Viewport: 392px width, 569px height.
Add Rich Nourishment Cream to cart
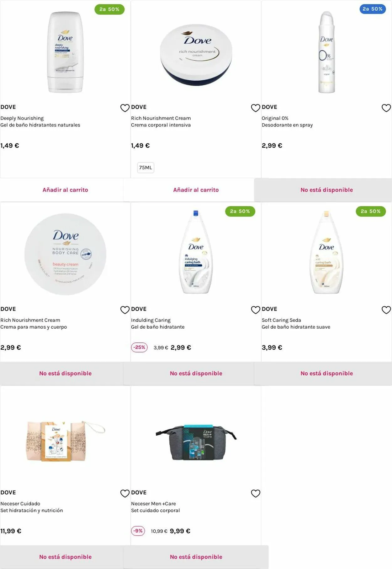click(196, 190)
